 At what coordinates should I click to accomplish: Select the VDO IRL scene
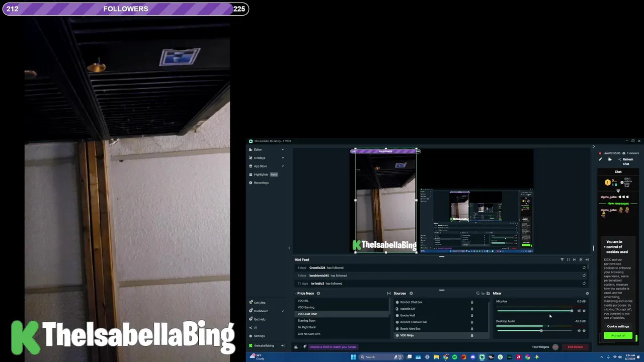[342, 301]
